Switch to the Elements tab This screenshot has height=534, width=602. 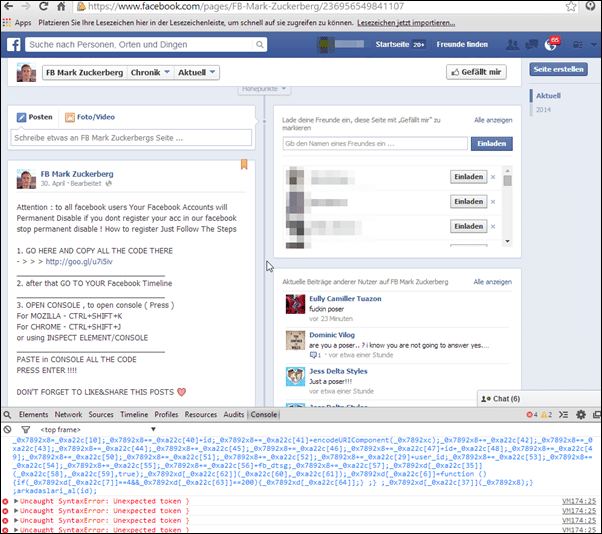point(33,415)
